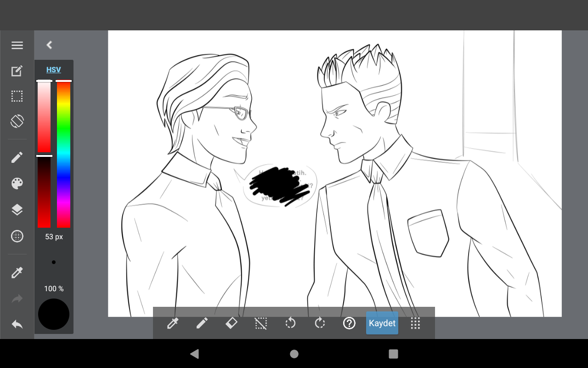Select the dotted rectangle selection tool in sidebar
The image size is (588, 368).
pyautogui.click(x=17, y=96)
